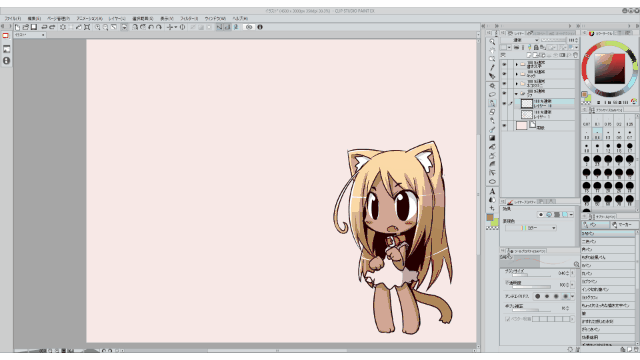Toggle visibility eye of the expanded fourth folder
The width and height of the screenshot is (640, 360).
[504, 93]
